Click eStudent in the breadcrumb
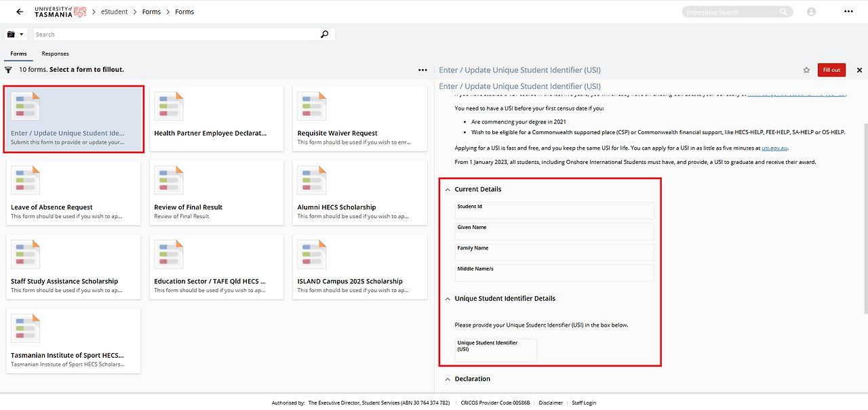The width and height of the screenshot is (868, 410). (x=115, y=12)
